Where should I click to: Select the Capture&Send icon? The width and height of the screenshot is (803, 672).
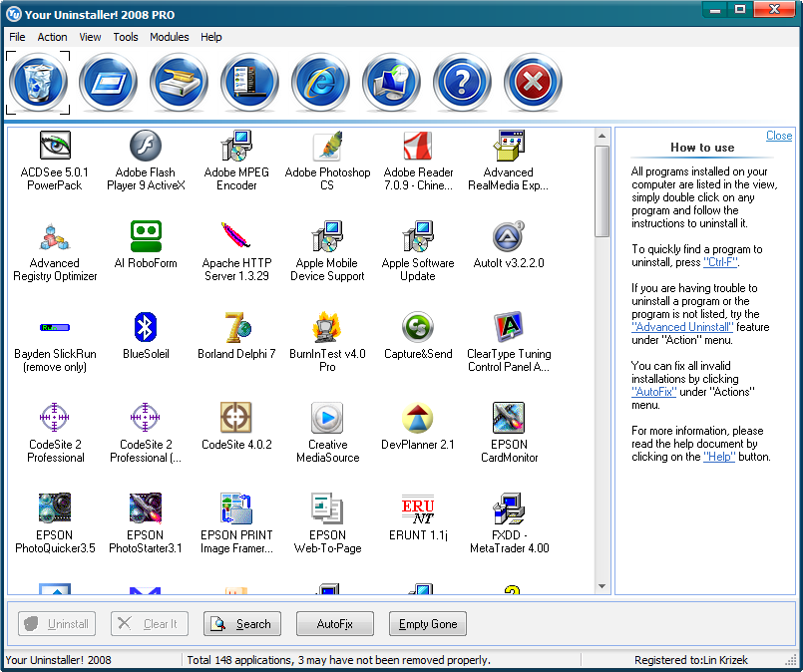(418, 327)
